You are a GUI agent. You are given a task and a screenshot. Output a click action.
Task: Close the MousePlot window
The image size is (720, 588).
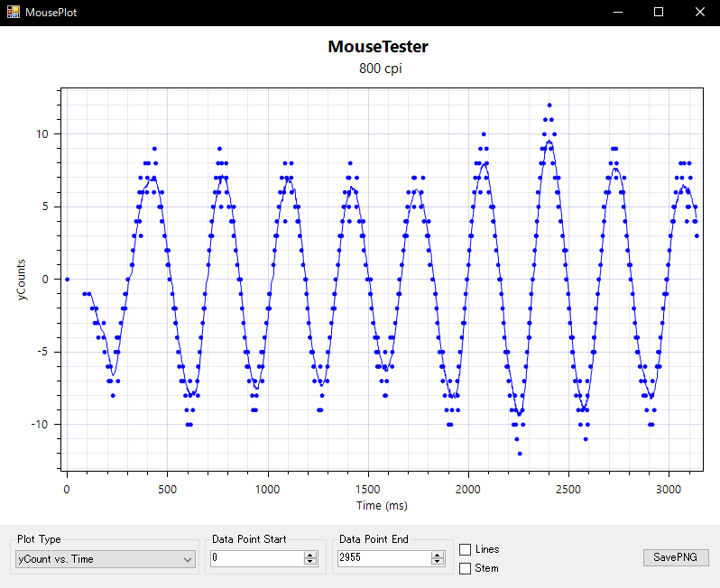click(x=700, y=13)
